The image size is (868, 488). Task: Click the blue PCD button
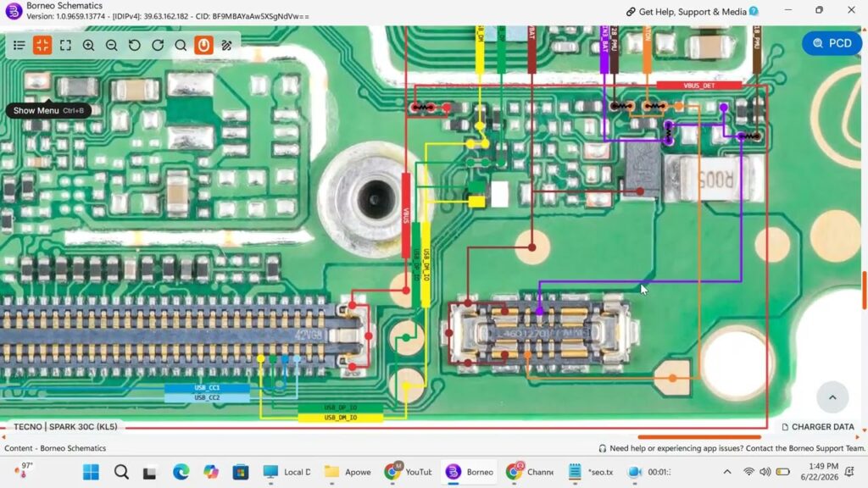pos(832,43)
